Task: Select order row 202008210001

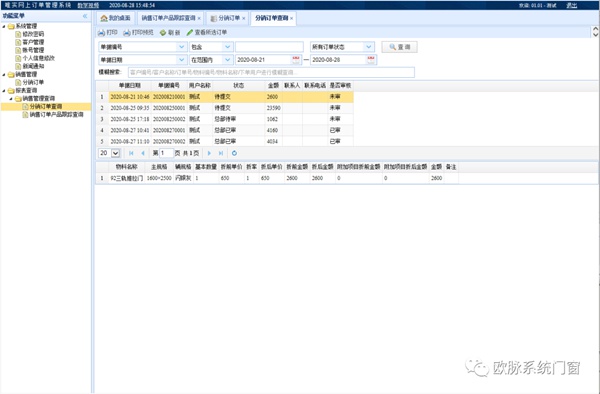Action: coord(225,97)
